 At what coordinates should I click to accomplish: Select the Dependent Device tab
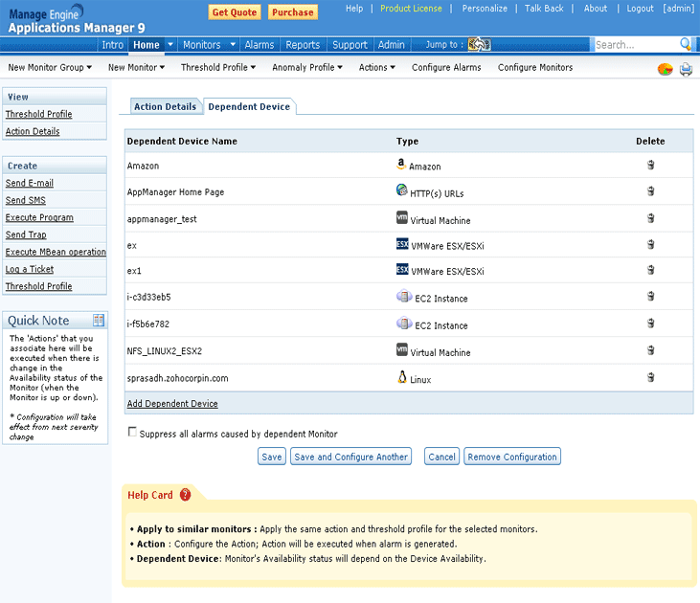249,106
